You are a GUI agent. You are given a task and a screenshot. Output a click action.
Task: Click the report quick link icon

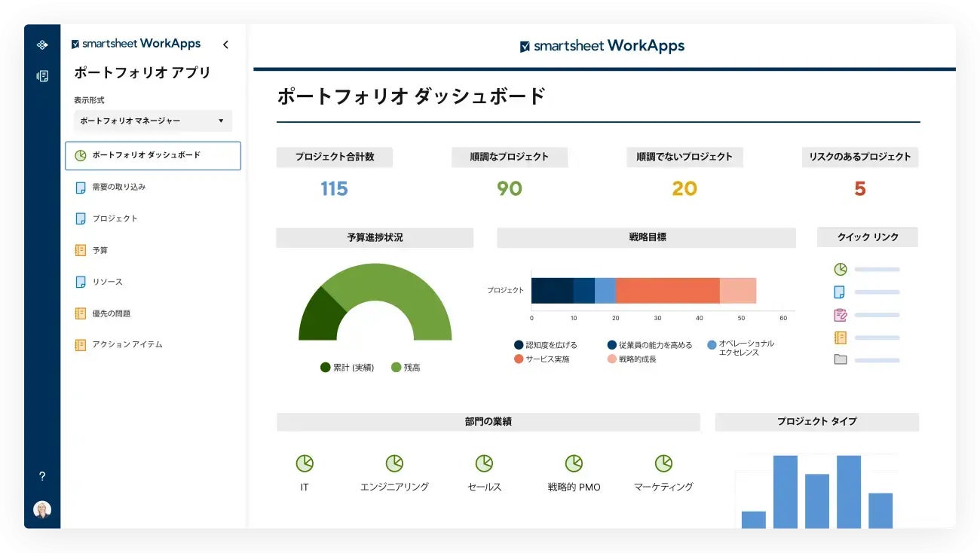click(x=841, y=338)
